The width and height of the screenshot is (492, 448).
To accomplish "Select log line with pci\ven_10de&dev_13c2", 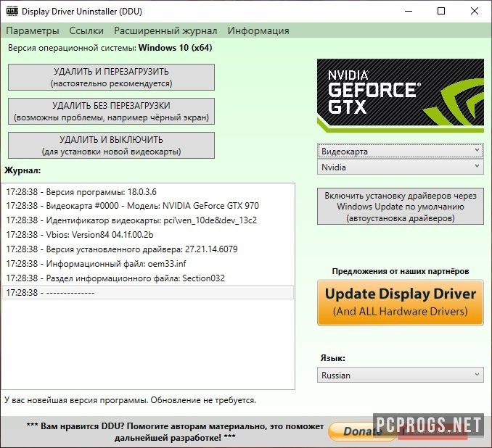I will (148, 220).
